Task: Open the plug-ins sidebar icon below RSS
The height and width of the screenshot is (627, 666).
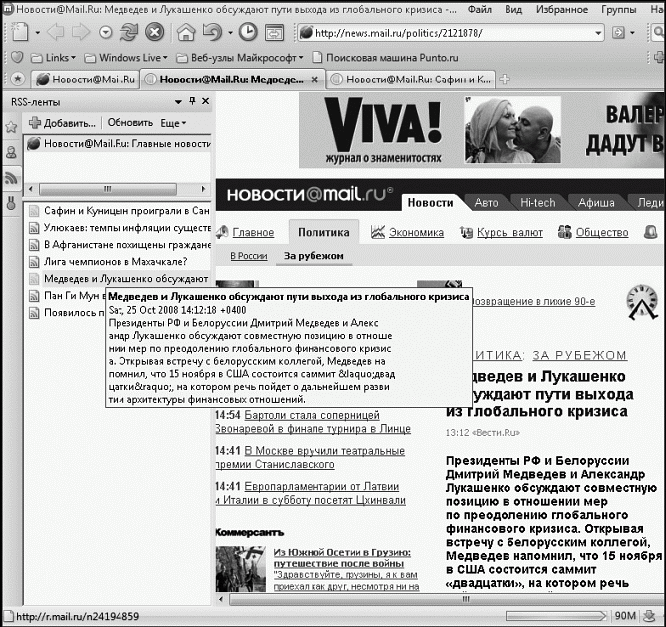Action: [11, 203]
